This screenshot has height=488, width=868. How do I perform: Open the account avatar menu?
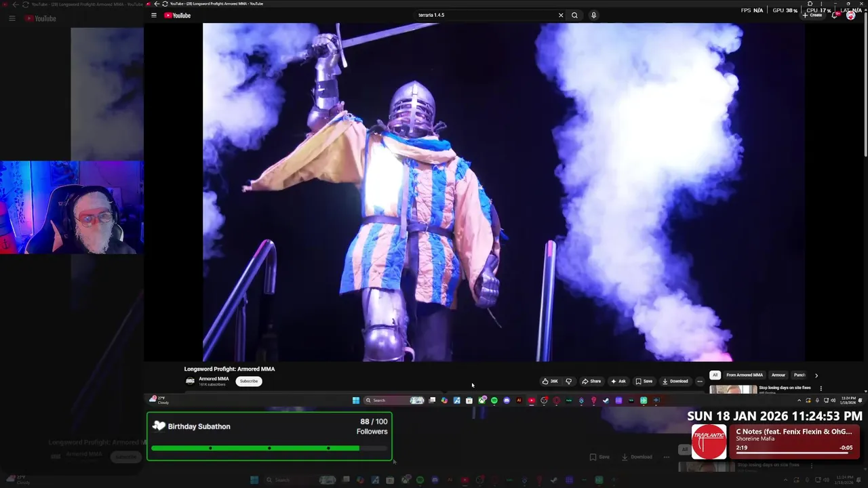(x=850, y=15)
